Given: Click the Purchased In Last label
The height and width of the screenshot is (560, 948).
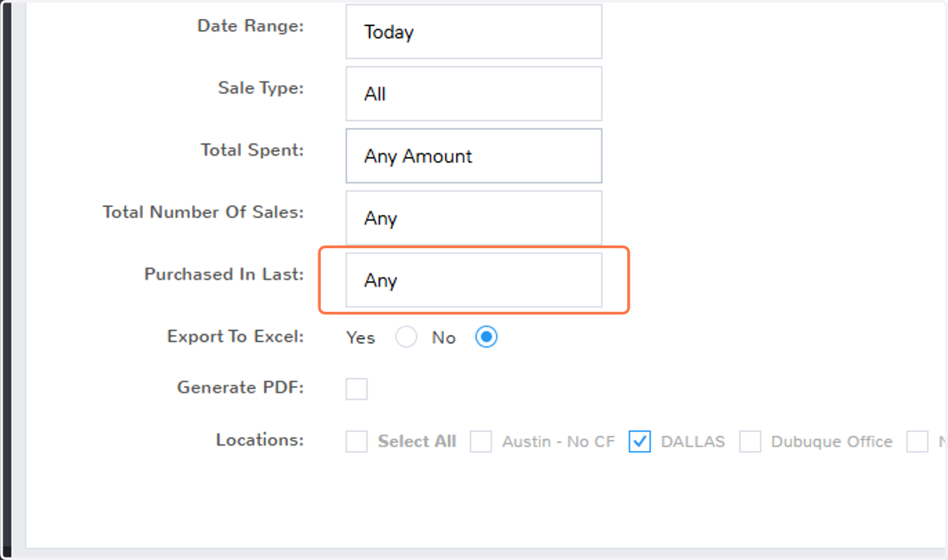Looking at the screenshot, I should (224, 274).
